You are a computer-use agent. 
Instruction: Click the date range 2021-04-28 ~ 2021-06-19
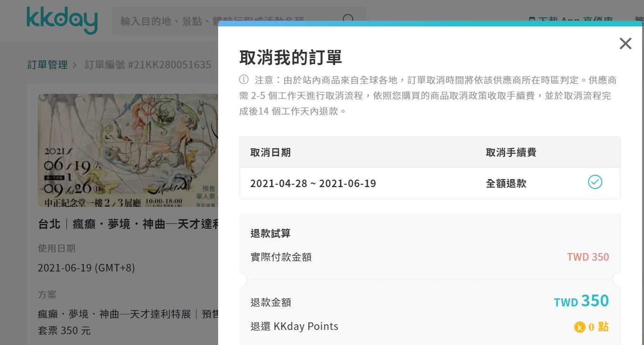[313, 183]
